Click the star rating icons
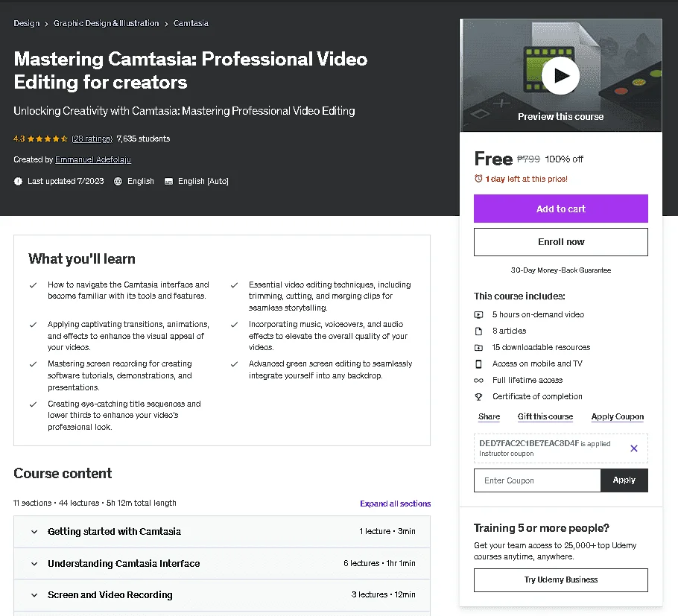Screen dimensions: 678x616 tap(48, 139)
